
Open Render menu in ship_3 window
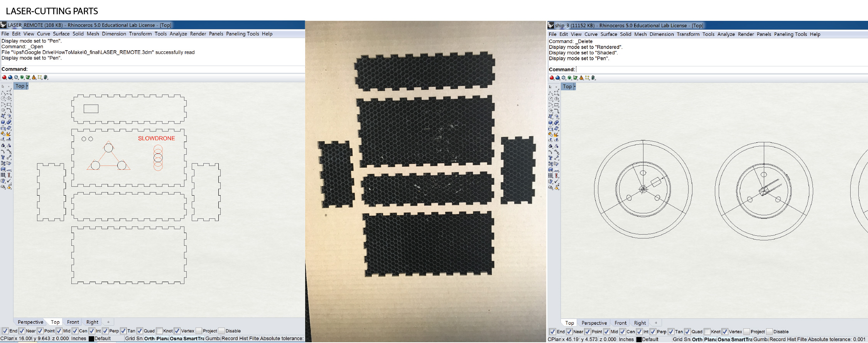pyautogui.click(x=746, y=34)
